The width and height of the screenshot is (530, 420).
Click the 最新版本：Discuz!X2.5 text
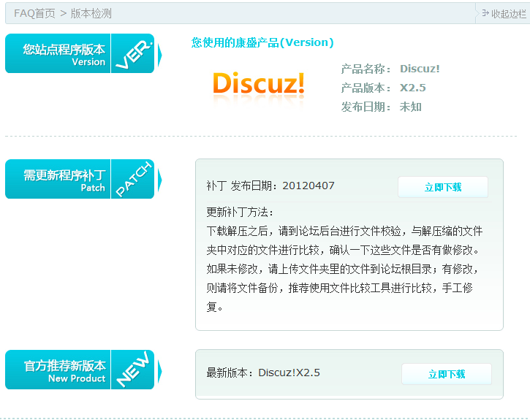coord(263,373)
